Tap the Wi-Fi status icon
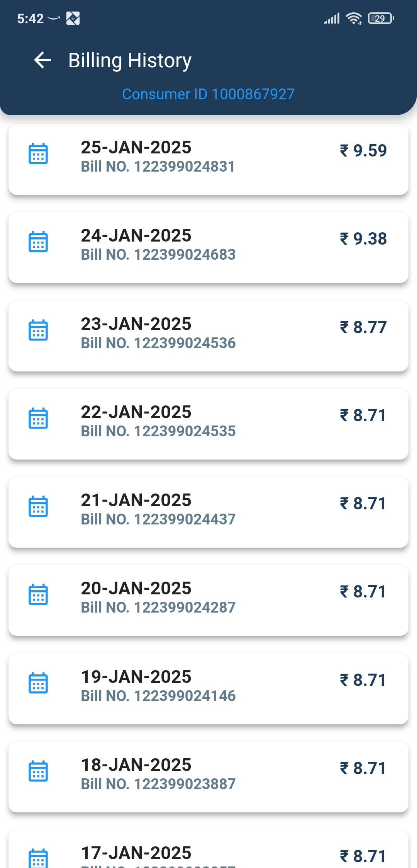This screenshot has height=868, width=417. tap(353, 18)
